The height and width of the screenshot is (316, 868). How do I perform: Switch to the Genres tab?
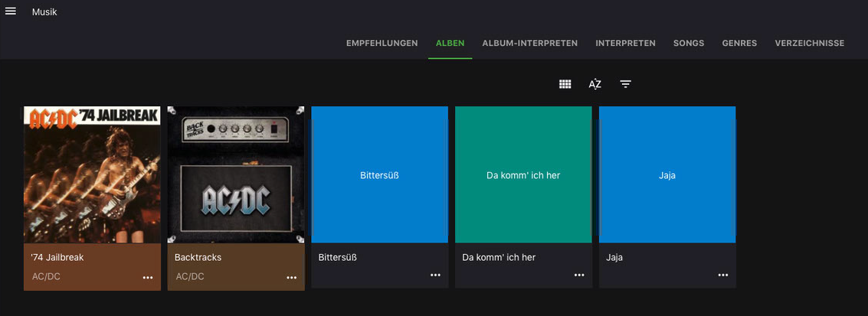[739, 43]
